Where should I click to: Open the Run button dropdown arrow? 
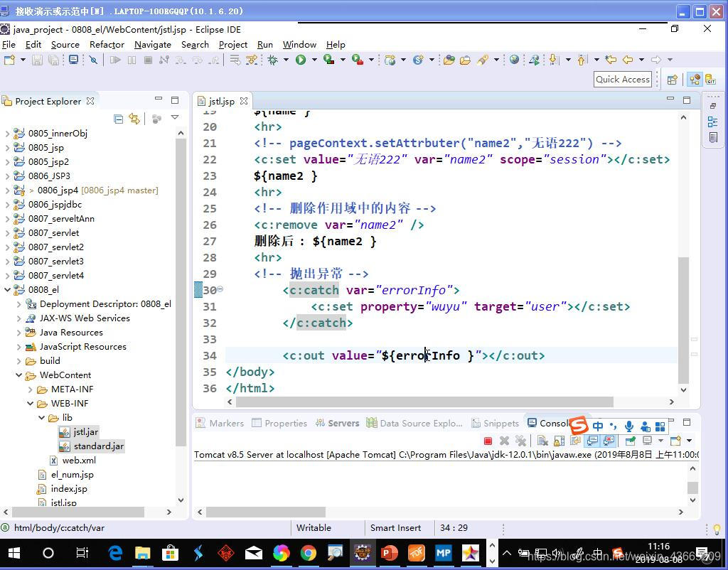314,60
